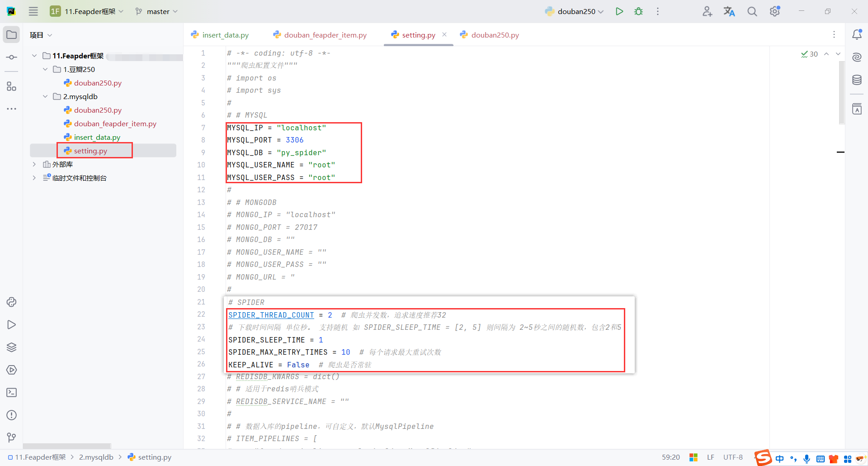
Task: Click the LF line separator indicator
Action: click(x=711, y=457)
